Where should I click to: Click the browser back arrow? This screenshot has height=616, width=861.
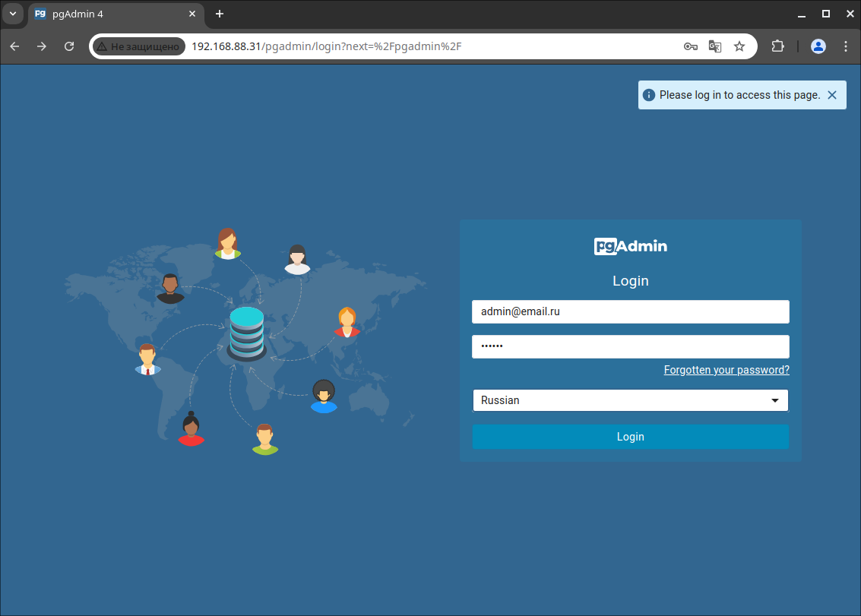pyautogui.click(x=15, y=46)
